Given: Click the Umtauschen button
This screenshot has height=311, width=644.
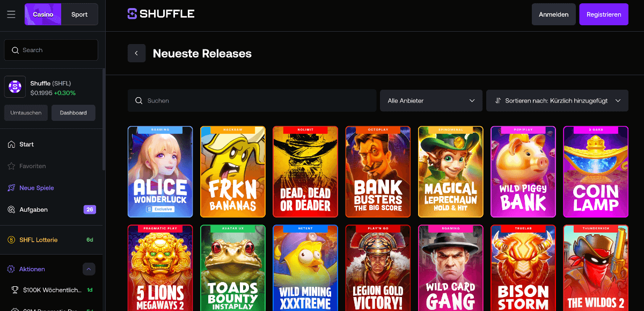Looking at the screenshot, I should tap(26, 113).
